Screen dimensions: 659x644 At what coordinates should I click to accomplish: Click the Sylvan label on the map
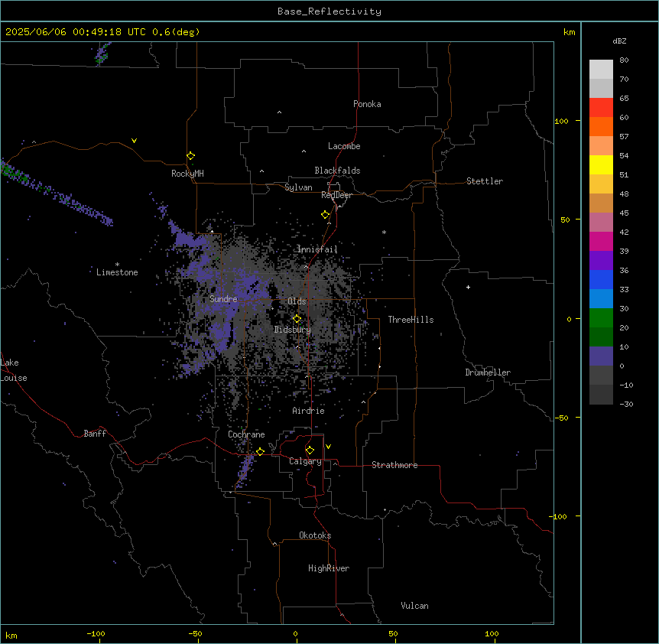point(298,187)
